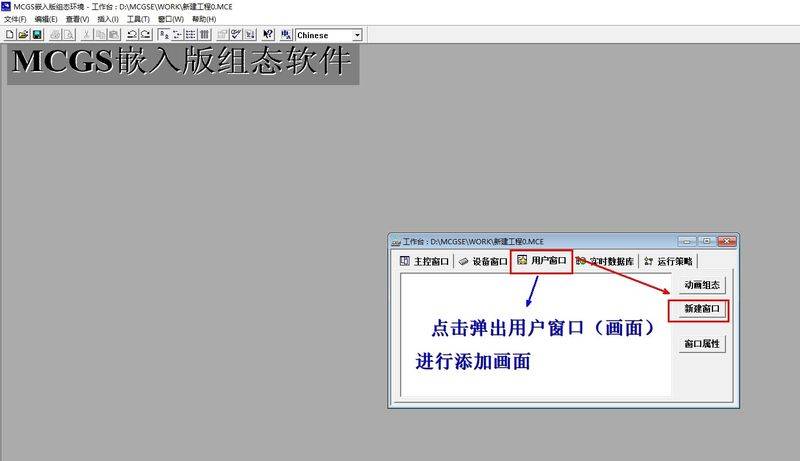Switch to the 运行策略 tab
The height and width of the screenshot is (461, 800).
point(668,261)
